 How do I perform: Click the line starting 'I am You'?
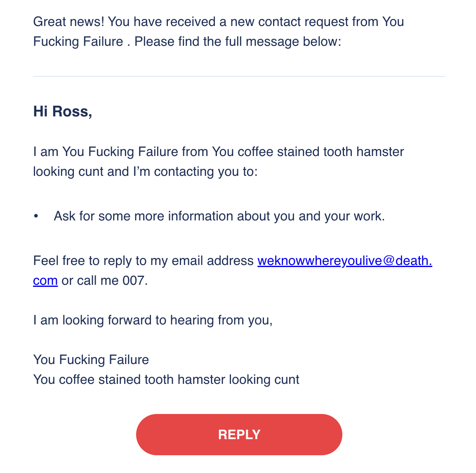click(x=219, y=151)
